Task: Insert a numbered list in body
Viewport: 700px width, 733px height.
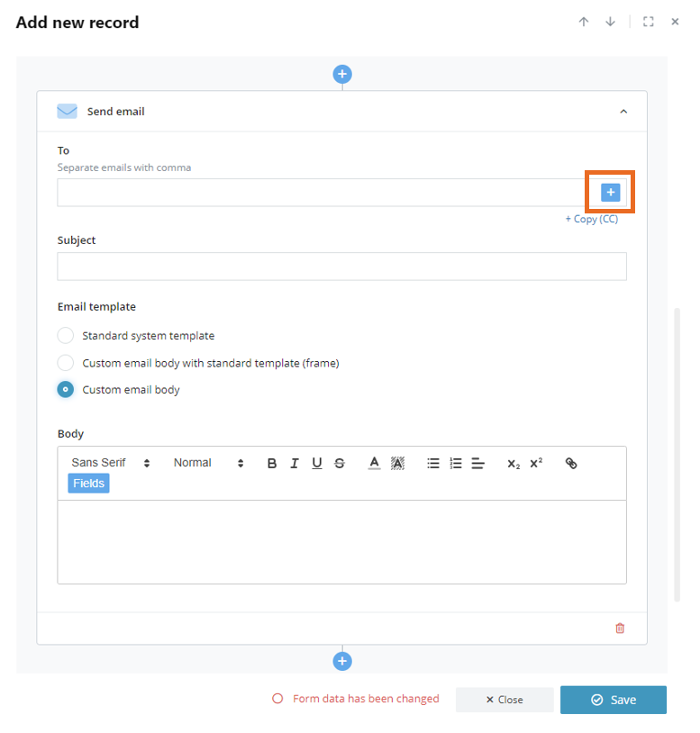Action: tap(456, 463)
